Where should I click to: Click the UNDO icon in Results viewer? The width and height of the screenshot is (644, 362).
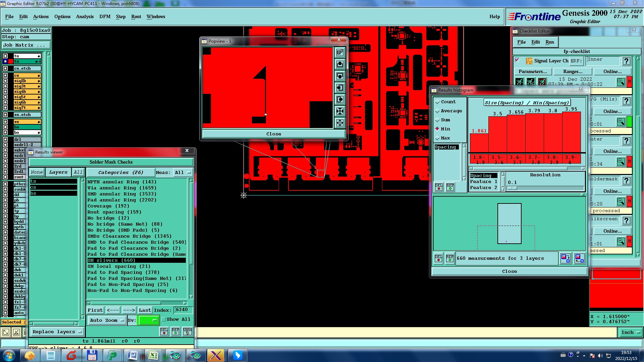(x=187, y=331)
